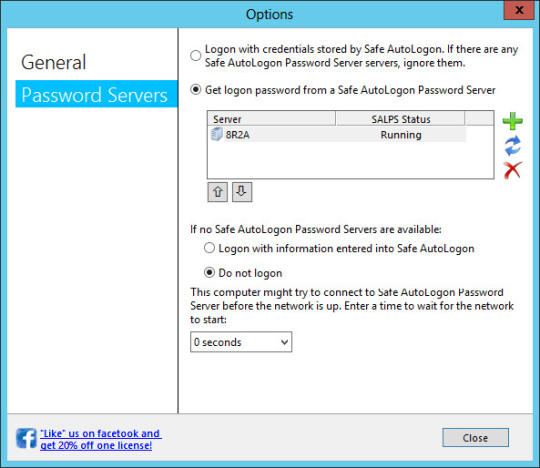Select the 8R2A server row
The width and height of the screenshot is (540, 468).
[x=338, y=134]
